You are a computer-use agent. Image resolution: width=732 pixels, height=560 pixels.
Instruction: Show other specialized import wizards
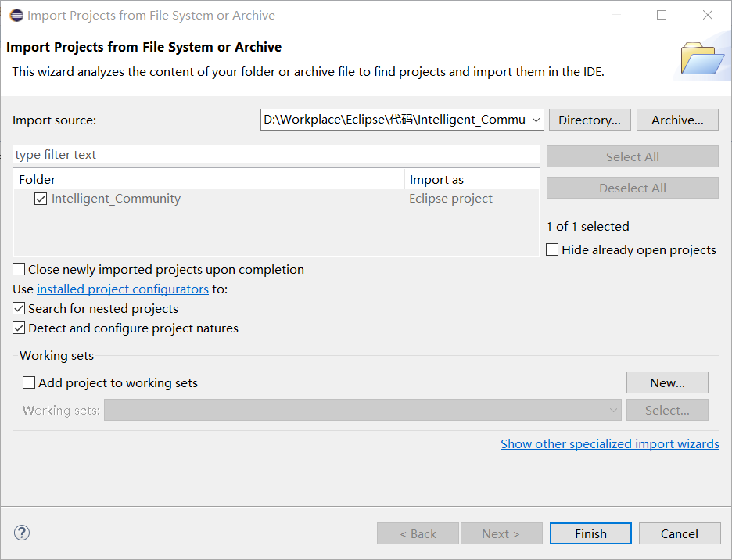[x=609, y=444]
